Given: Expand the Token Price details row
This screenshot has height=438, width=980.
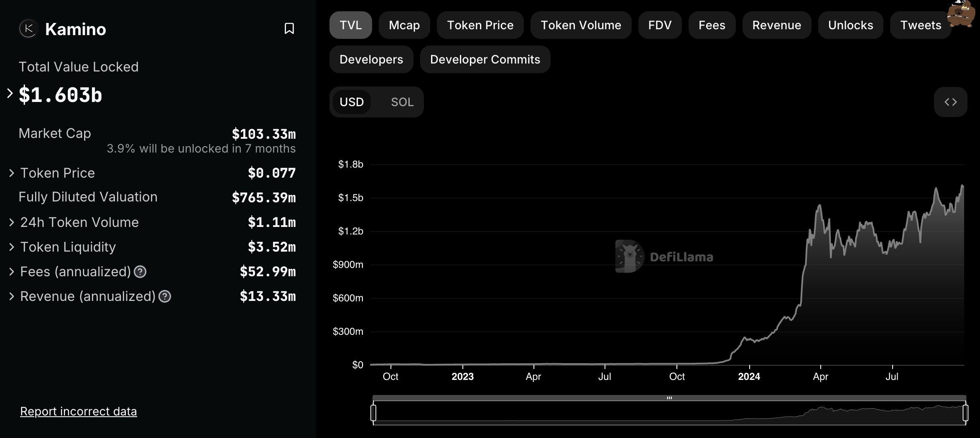Looking at the screenshot, I should coord(12,173).
